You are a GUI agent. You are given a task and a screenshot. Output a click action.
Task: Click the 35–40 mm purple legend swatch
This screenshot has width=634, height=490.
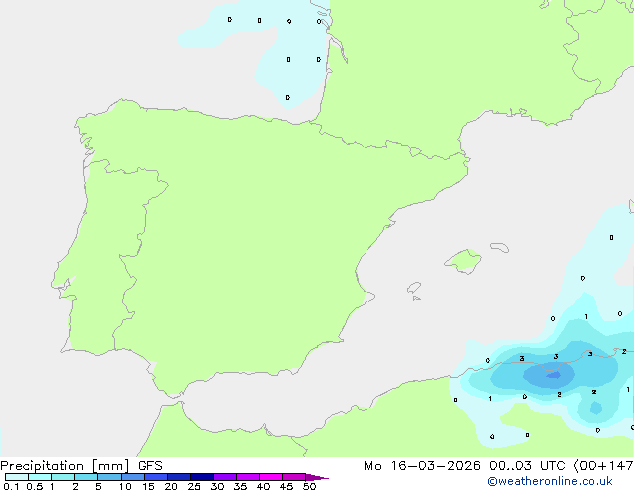(248, 477)
